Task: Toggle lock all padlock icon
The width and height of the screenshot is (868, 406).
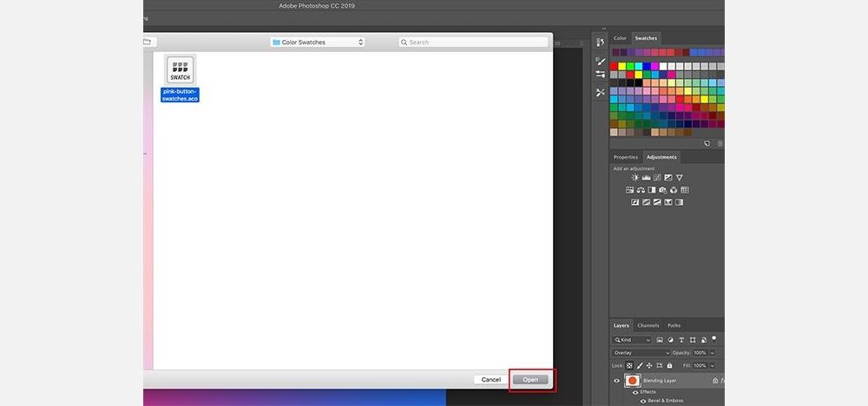Action: coord(669,365)
